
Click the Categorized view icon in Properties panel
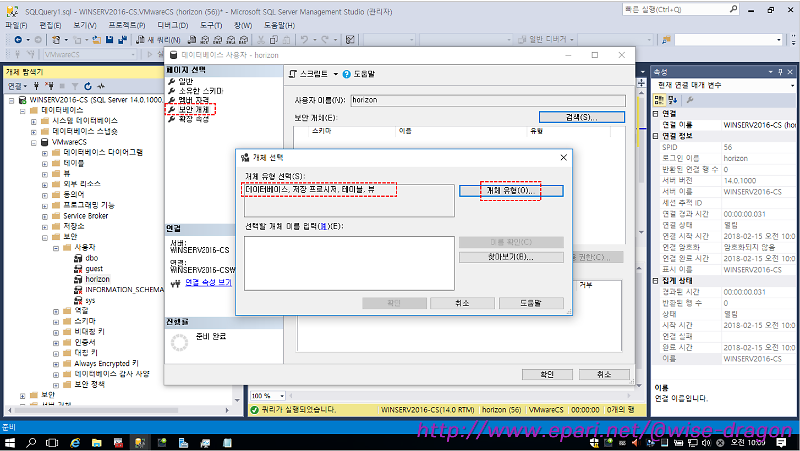tap(659, 100)
